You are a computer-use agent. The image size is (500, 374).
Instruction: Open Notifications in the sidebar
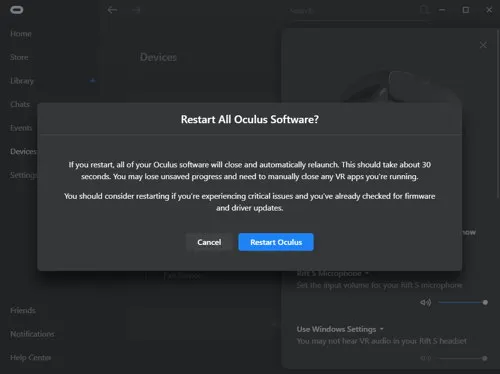[32, 334]
